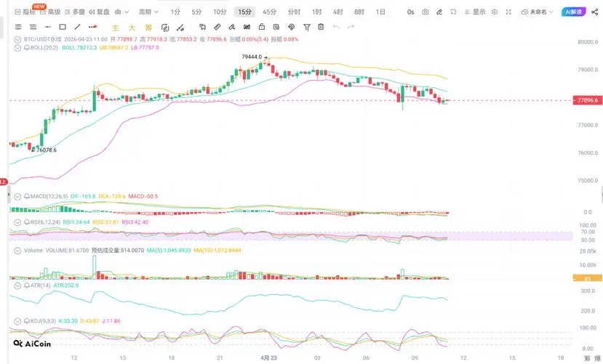This screenshot has height=364, width=603.
Task: Collapse the MACD(12,26,9) indicator panel
Action: coord(17,197)
